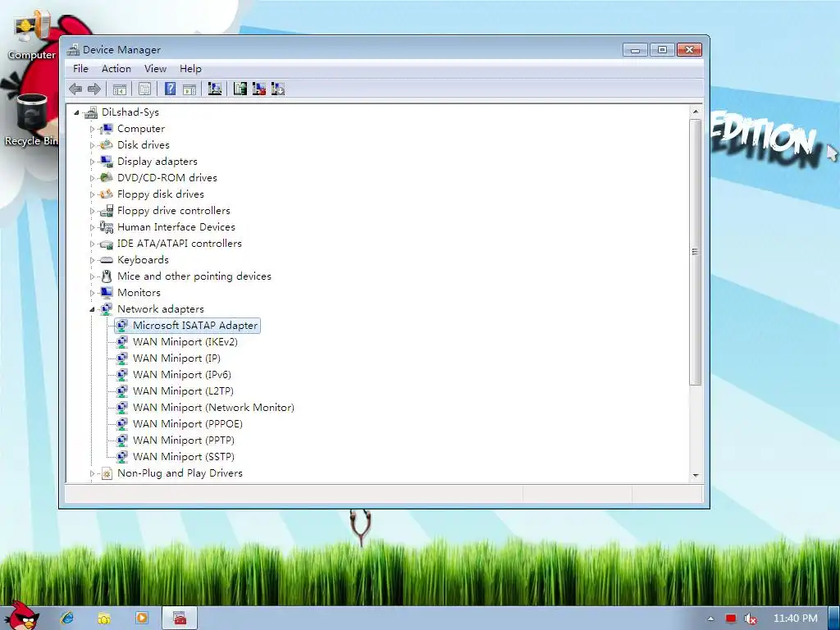The width and height of the screenshot is (840, 630).
Task: Expand Mice and other pointing devices
Action: pos(92,277)
